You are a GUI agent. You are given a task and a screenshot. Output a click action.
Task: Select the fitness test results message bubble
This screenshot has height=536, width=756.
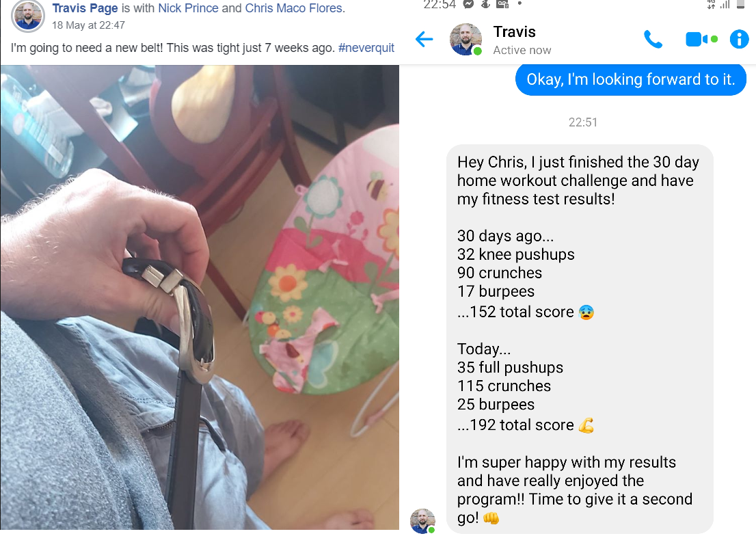[580, 339]
